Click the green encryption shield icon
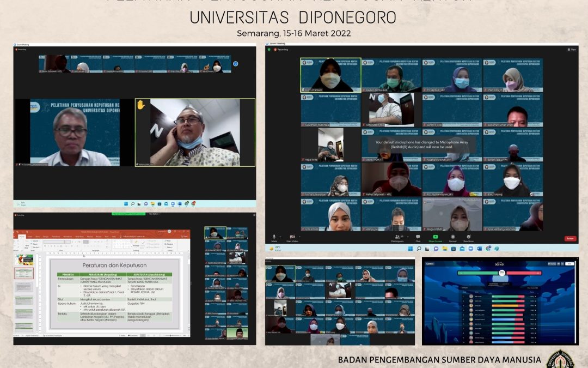The width and height of the screenshot is (588, 368). click(269, 50)
